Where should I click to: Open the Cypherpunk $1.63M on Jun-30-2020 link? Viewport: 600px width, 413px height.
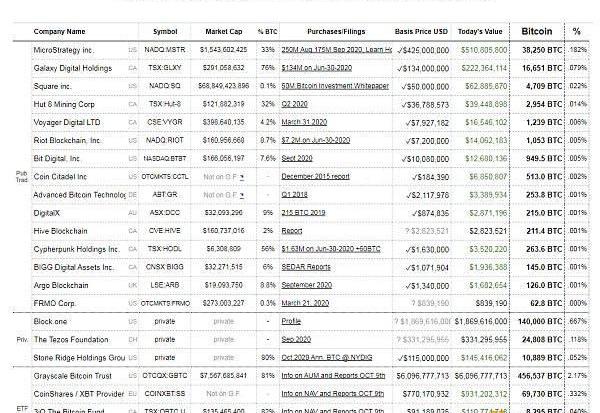(x=326, y=249)
